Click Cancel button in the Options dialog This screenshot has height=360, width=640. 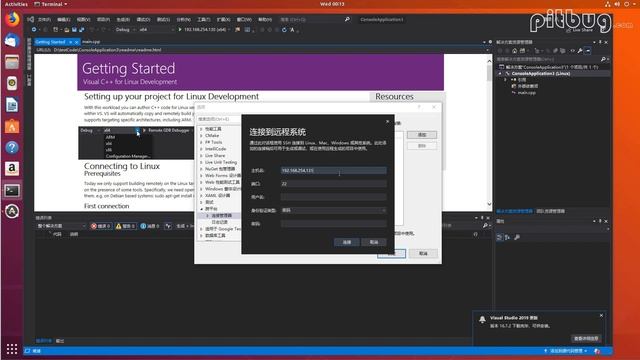(x=423, y=253)
